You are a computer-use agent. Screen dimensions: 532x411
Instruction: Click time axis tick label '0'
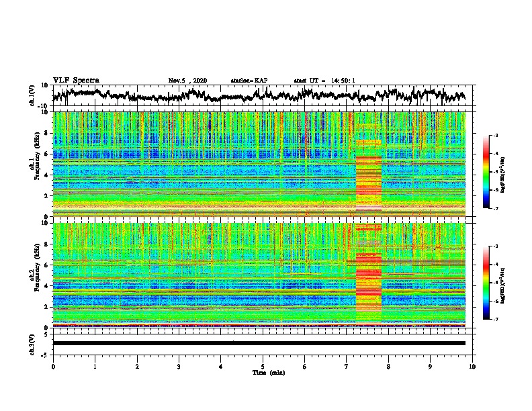pos(53,367)
